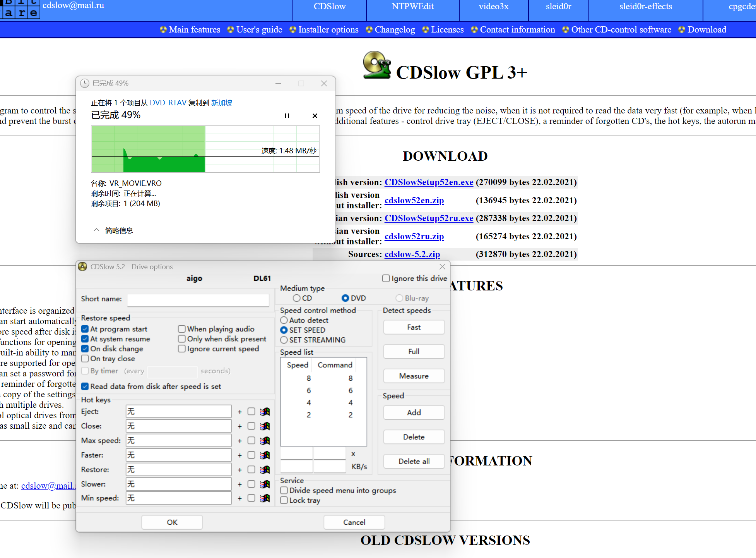Screen dimensions: 756x558
Task: Select SET STREAMING control method
Action: pos(284,340)
